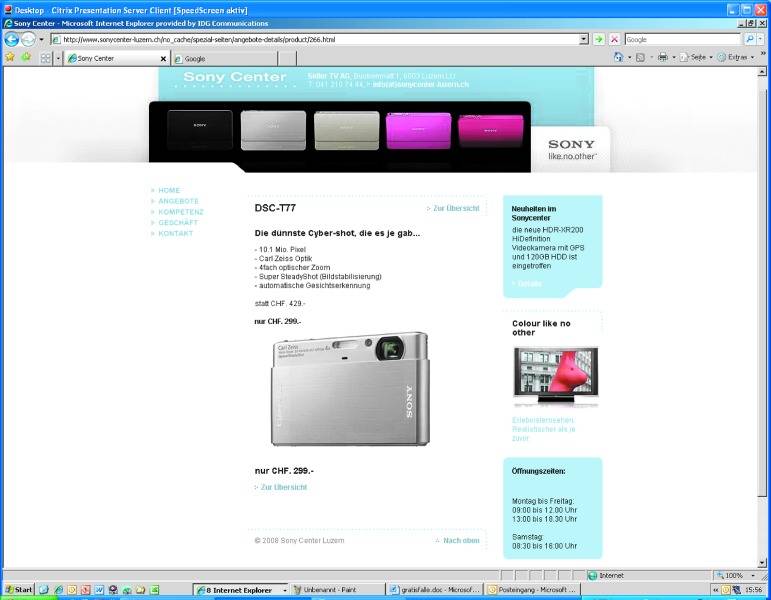Click the scrollbar down arrow
The width and height of the screenshot is (771, 600).
pyautogui.click(x=762, y=563)
